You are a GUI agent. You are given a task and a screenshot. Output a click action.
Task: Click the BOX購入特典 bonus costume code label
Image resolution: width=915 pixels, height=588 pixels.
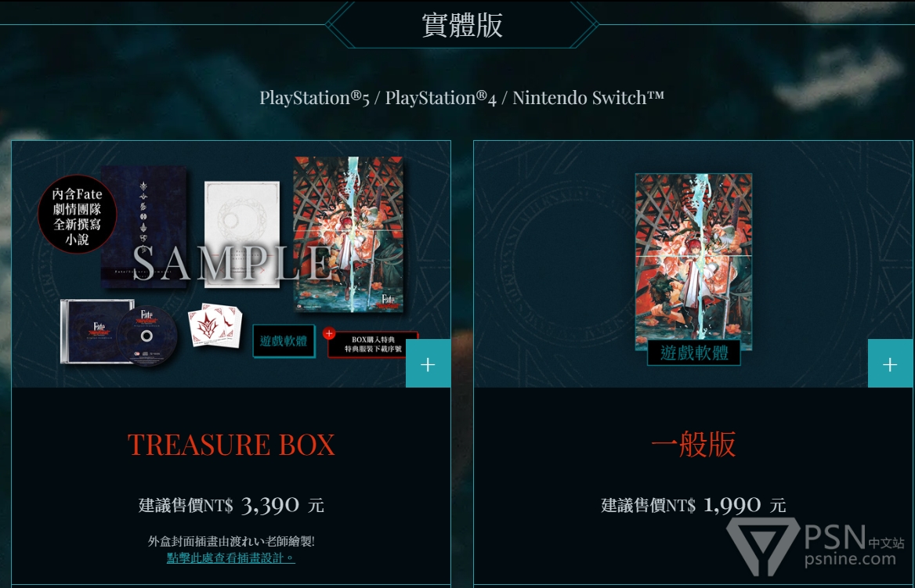(x=372, y=345)
